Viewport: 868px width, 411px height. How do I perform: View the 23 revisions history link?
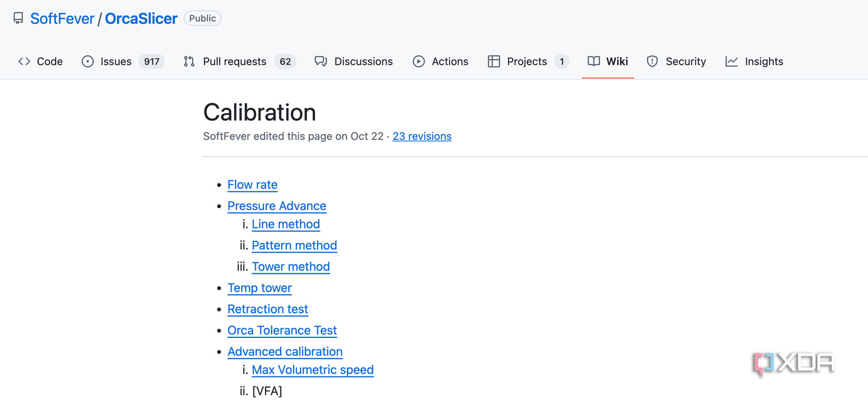(422, 136)
